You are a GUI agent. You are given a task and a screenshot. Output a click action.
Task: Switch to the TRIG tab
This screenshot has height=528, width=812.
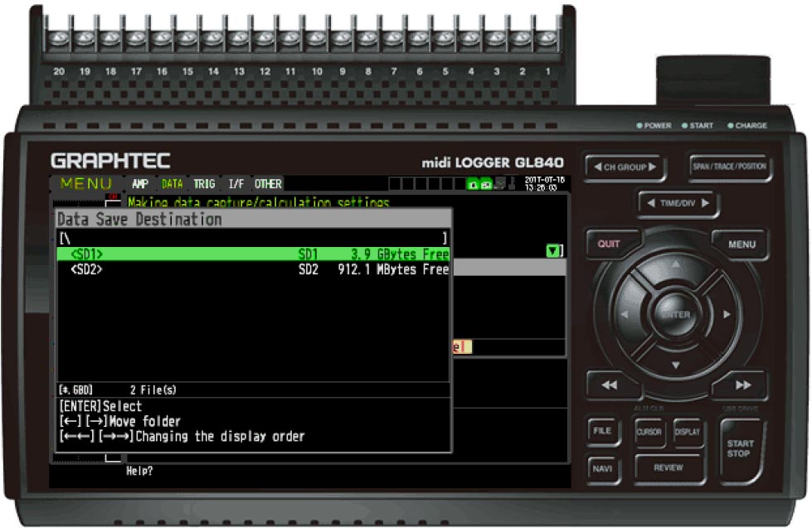(x=204, y=184)
